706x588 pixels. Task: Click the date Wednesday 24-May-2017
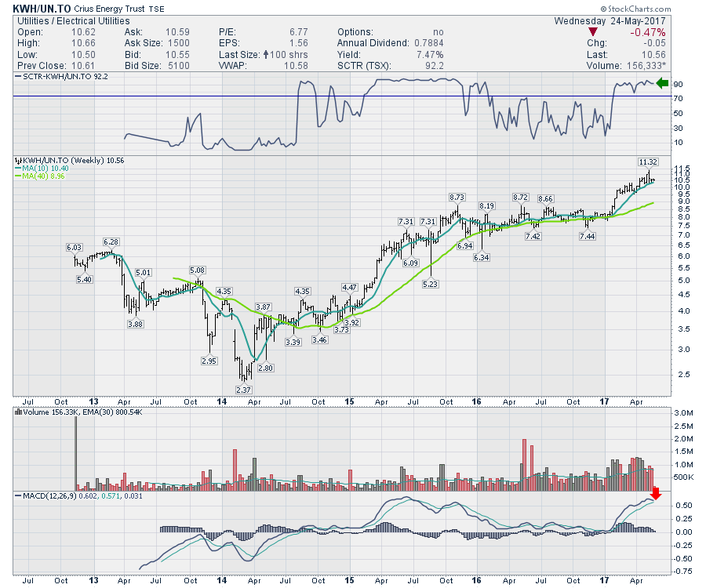pyautogui.click(x=610, y=20)
